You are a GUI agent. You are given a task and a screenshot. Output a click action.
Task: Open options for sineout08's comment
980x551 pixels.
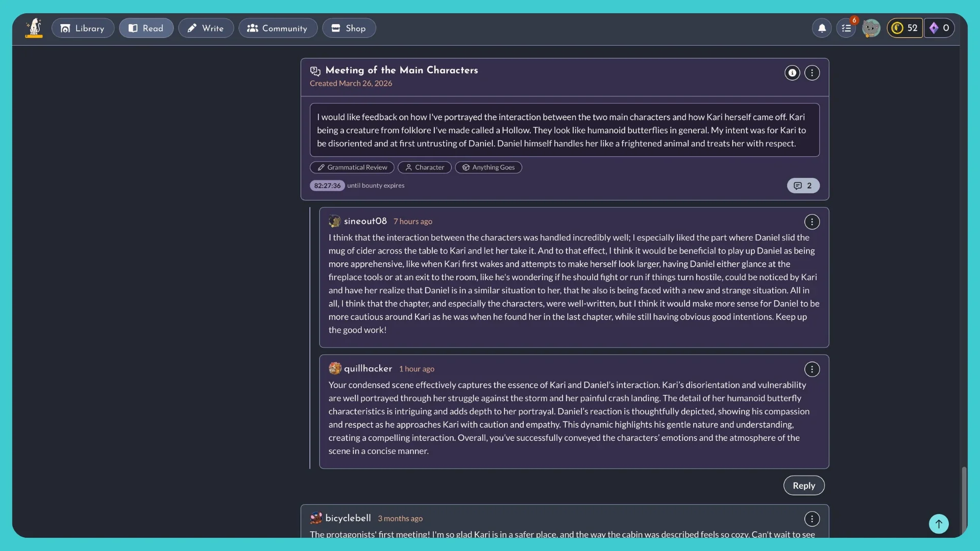pyautogui.click(x=812, y=221)
